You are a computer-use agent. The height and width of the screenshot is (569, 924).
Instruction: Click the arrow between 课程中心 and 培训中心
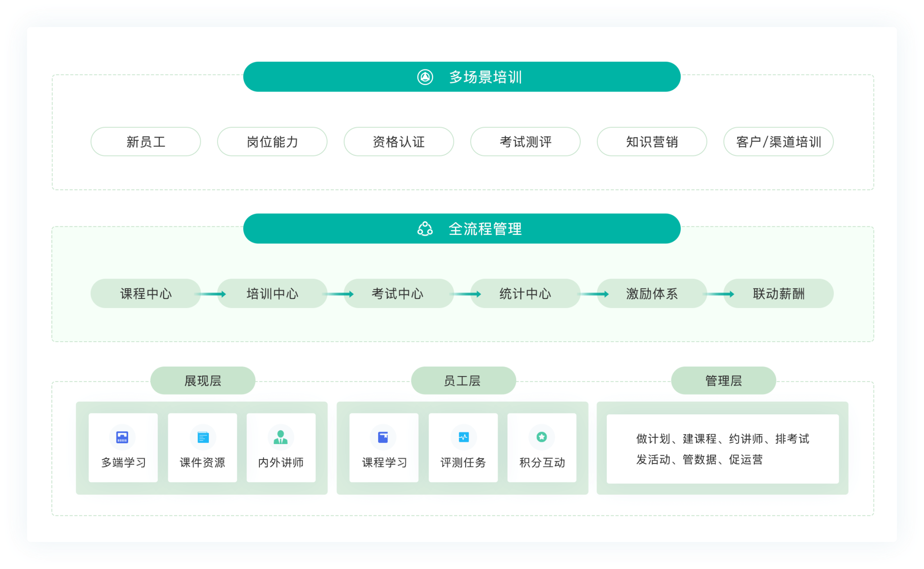pyautogui.click(x=212, y=294)
